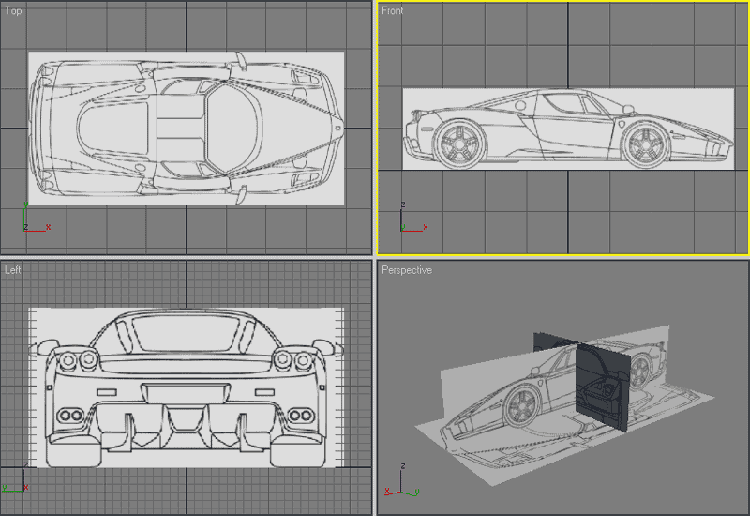Viewport: 750px width, 516px height.
Task: Click the front wheel in Front viewport blueprint
Action: [x=645, y=144]
